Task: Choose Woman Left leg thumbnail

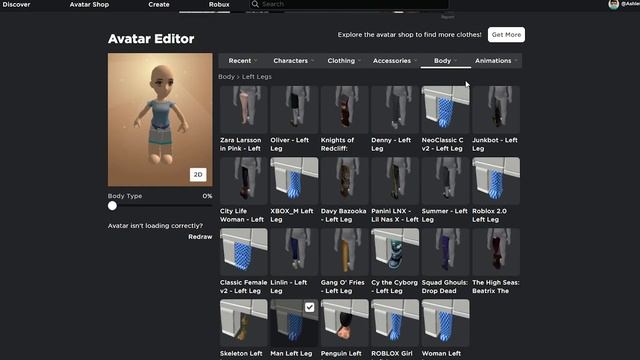Action: (446, 323)
